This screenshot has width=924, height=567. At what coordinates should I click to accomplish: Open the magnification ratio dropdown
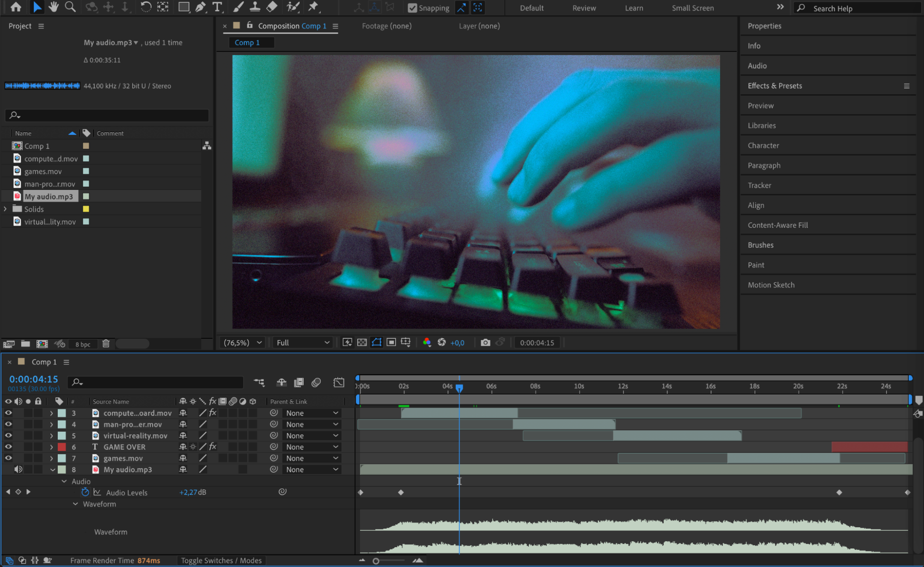pos(243,342)
